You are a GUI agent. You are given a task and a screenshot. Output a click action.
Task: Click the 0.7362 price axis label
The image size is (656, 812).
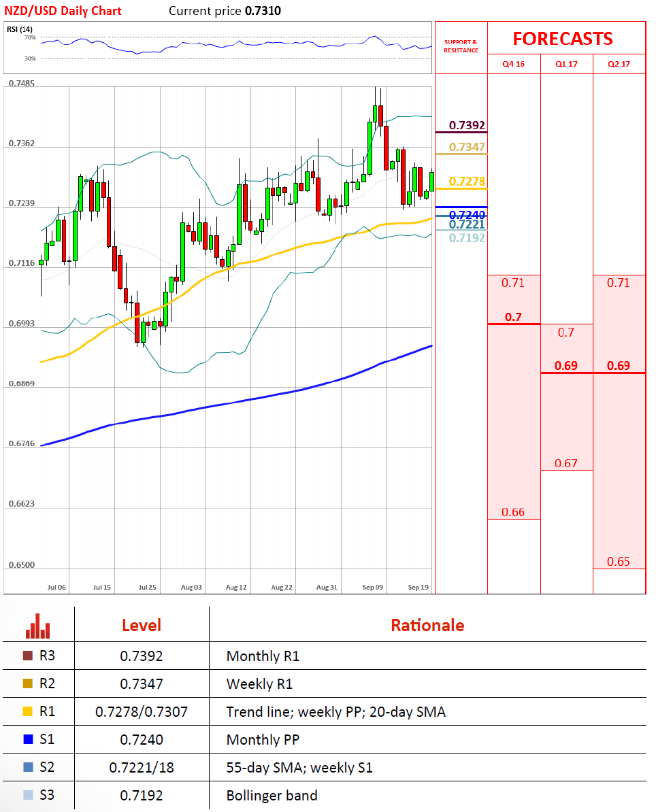22,143
